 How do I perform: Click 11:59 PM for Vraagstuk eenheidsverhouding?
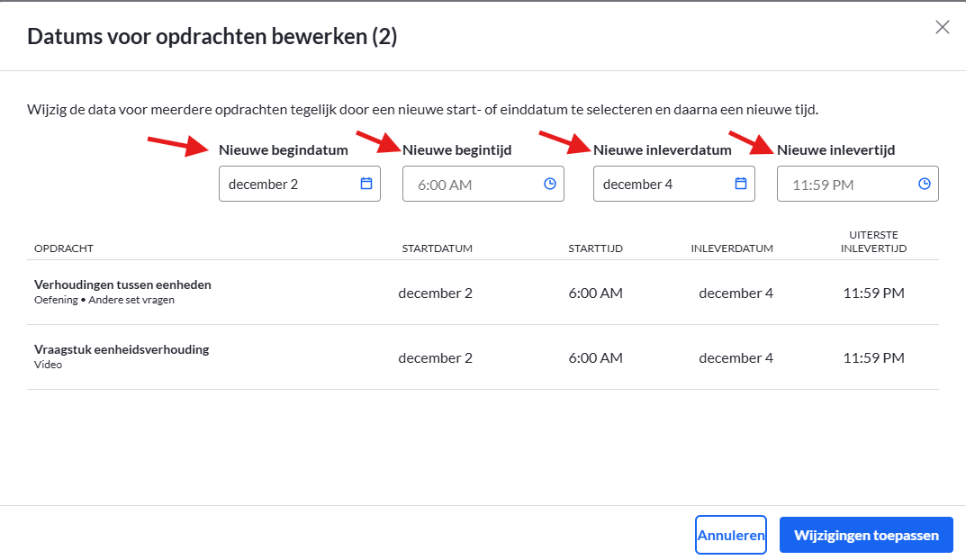click(873, 358)
